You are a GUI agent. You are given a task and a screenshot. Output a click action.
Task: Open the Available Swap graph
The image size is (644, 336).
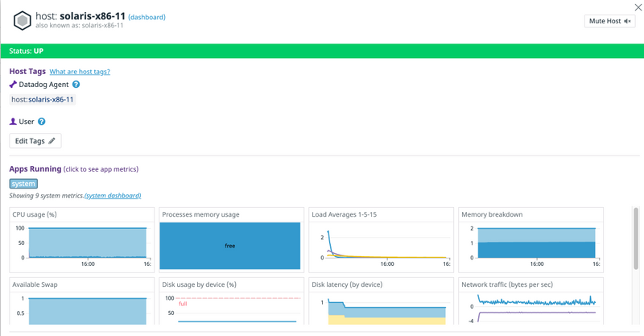[x=82, y=301]
